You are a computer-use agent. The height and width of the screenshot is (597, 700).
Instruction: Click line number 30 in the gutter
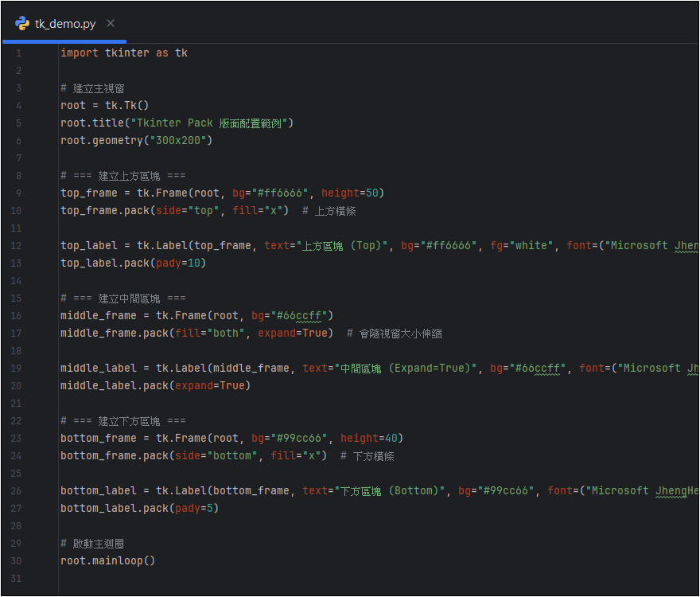[x=18, y=561]
